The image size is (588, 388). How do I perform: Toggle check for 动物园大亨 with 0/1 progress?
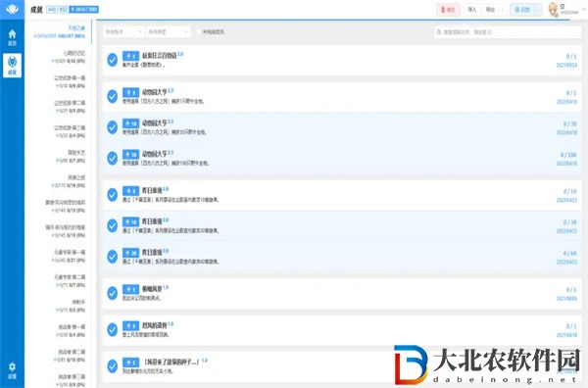coord(112,96)
